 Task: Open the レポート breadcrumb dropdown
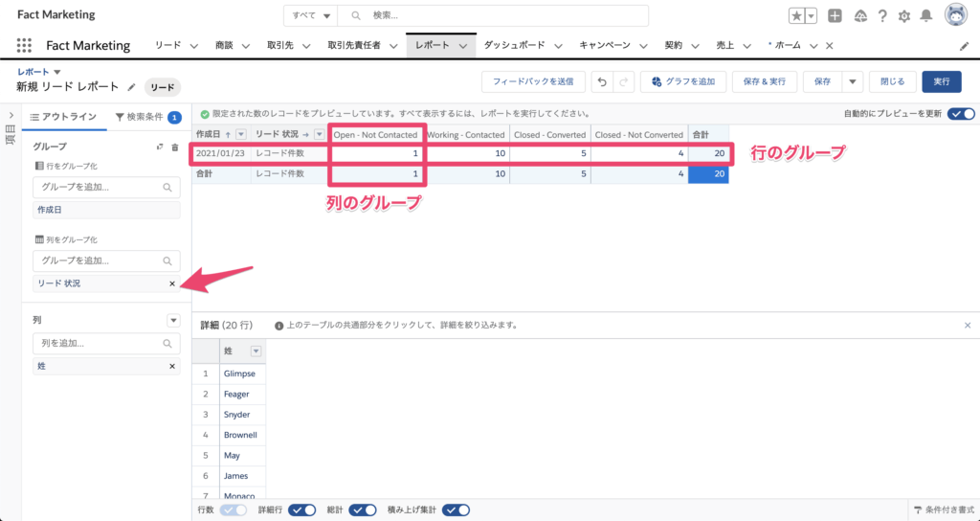point(57,72)
